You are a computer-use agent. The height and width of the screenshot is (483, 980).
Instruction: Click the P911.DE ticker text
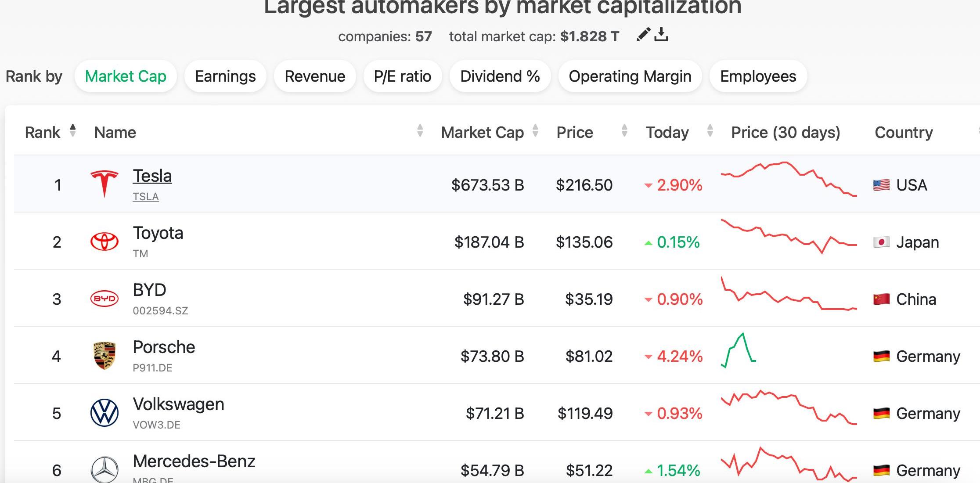point(152,368)
